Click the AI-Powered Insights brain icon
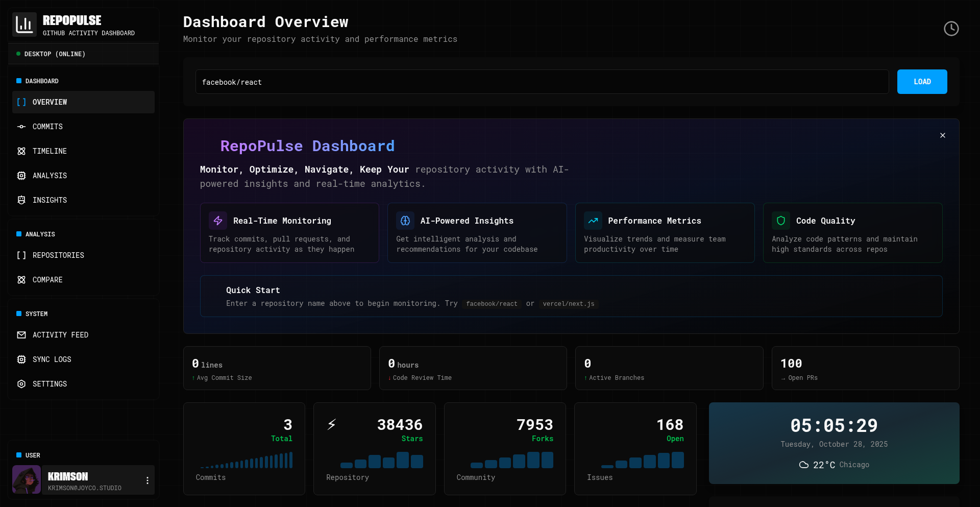Image resolution: width=980 pixels, height=507 pixels. 405,221
